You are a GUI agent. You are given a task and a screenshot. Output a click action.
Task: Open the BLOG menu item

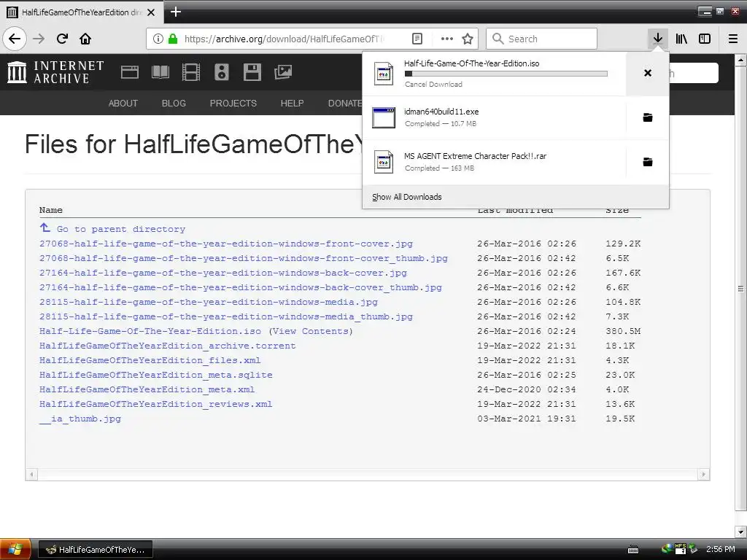174,104
